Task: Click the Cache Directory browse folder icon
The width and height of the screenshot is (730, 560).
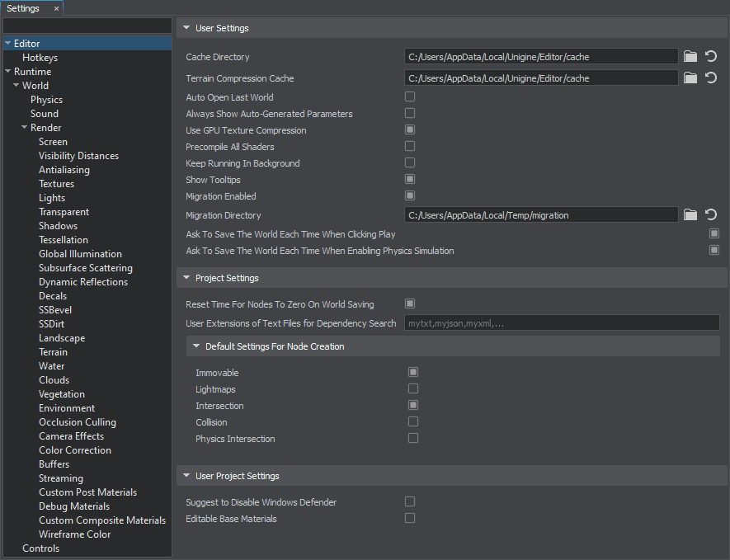Action: tap(690, 57)
